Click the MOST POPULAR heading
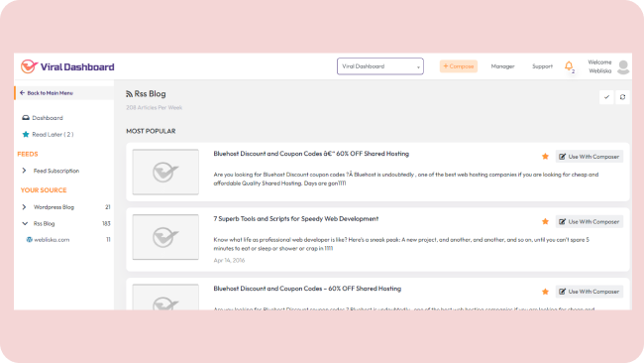Viewport: 644px width, 363px height. pyautogui.click(x=151, y=131)
